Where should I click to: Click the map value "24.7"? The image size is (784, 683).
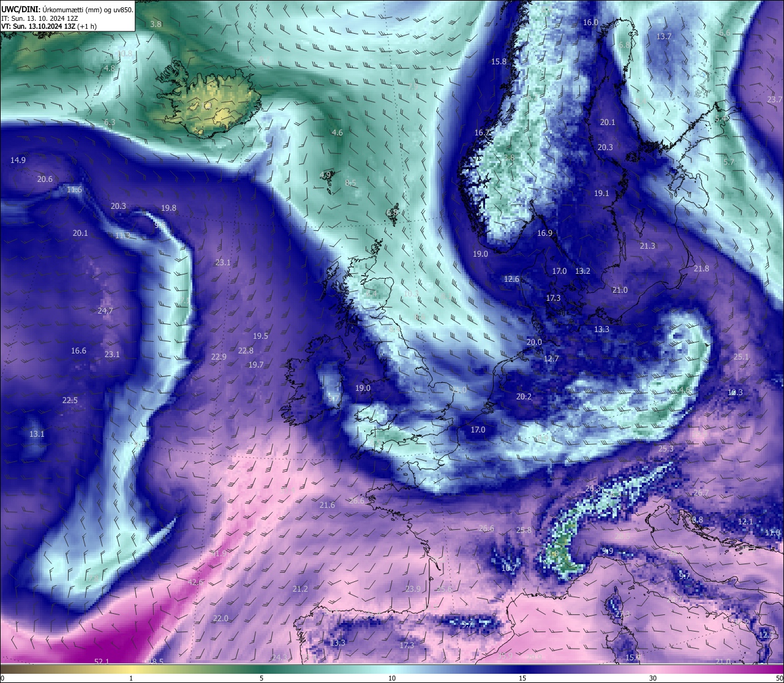coord(105,311)
